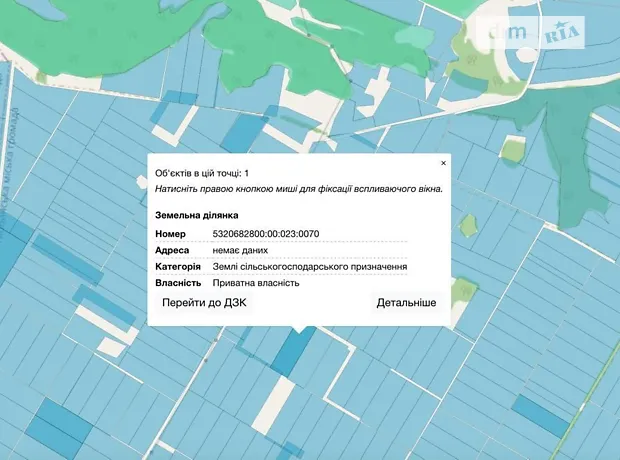
Task: Click the 'Приватна власність' ownership value
Action: pyautogui.click(x=256, y=283)
